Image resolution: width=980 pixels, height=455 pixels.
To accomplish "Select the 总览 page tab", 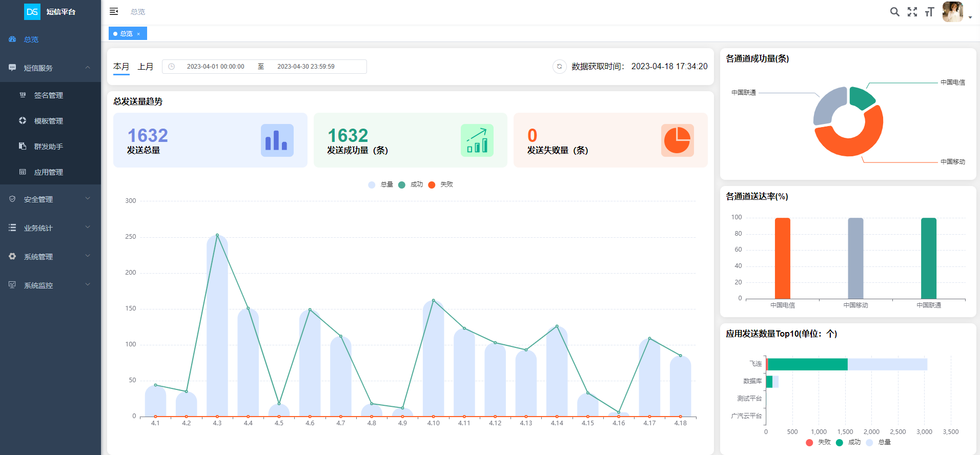I will 128,33.
